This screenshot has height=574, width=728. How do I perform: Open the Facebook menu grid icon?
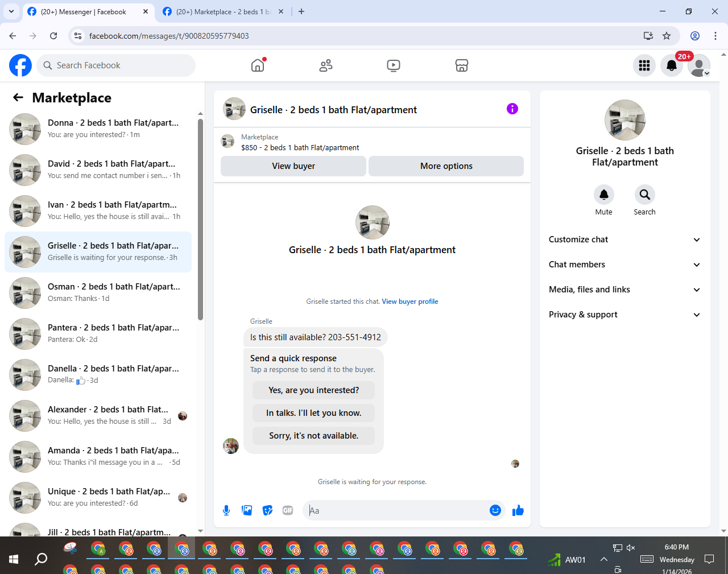(644, 65)
